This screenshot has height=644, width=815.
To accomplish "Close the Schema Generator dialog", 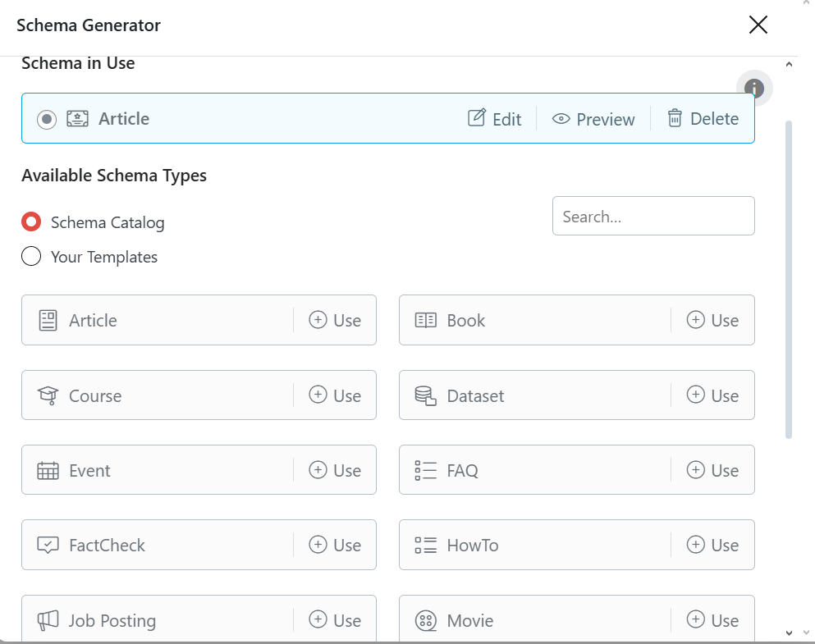I will [758, 25].
